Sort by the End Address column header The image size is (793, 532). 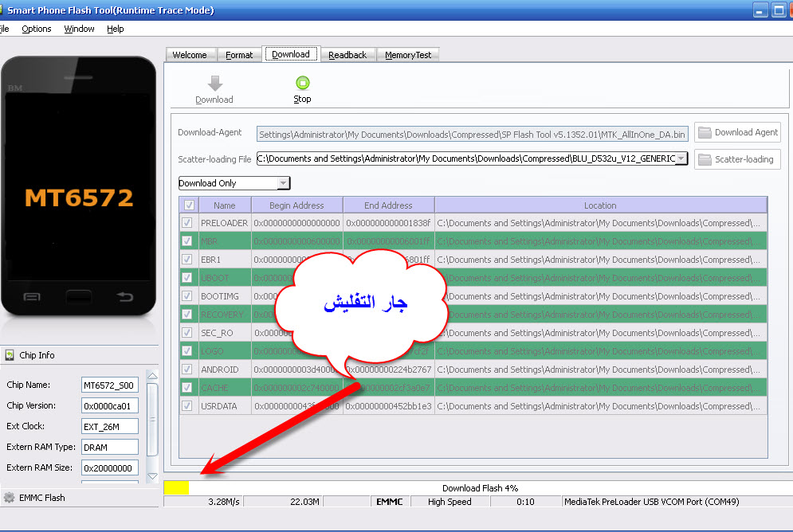click(388, 205)
